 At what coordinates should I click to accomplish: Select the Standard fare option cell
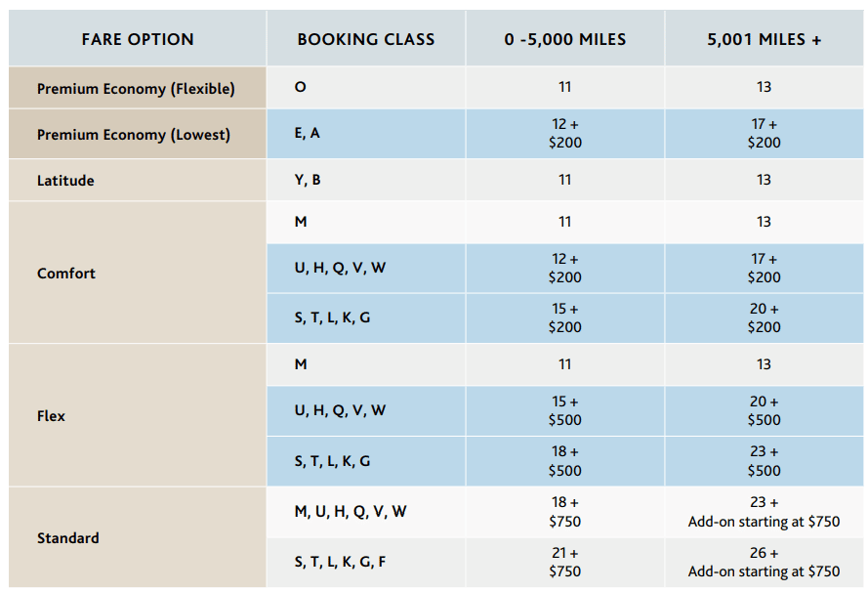[x=67, y=538]
